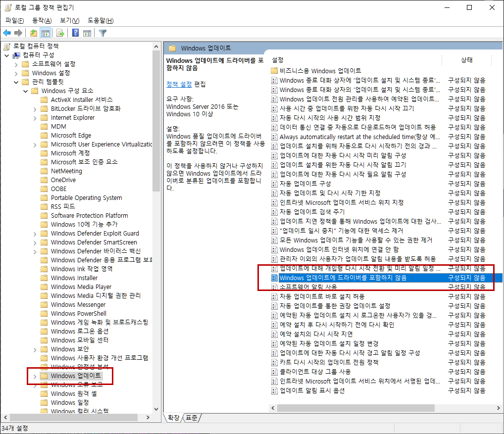Image resolution: width=504 pixels, height=434 pixels.
Task: Select the Windows 원격 셸 folder
Action: pyautogui.click(x=74, y=393)
